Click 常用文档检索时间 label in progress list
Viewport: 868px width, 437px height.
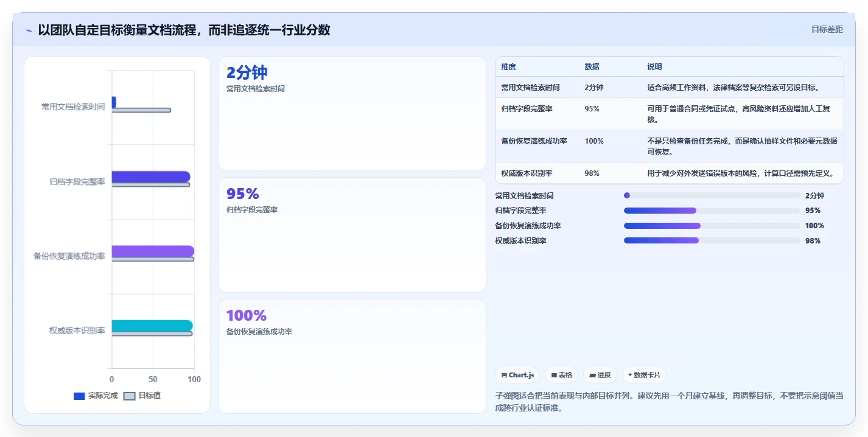pyautogui.click(x=525, y=196)
